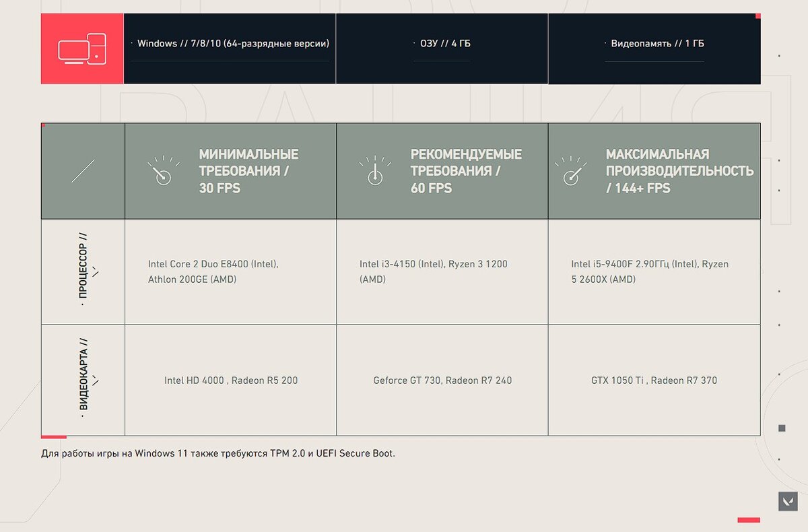Click arrow icon beside ВИДЕОКАРТА label
808x532 pixels.
click(x=95, y=380)
